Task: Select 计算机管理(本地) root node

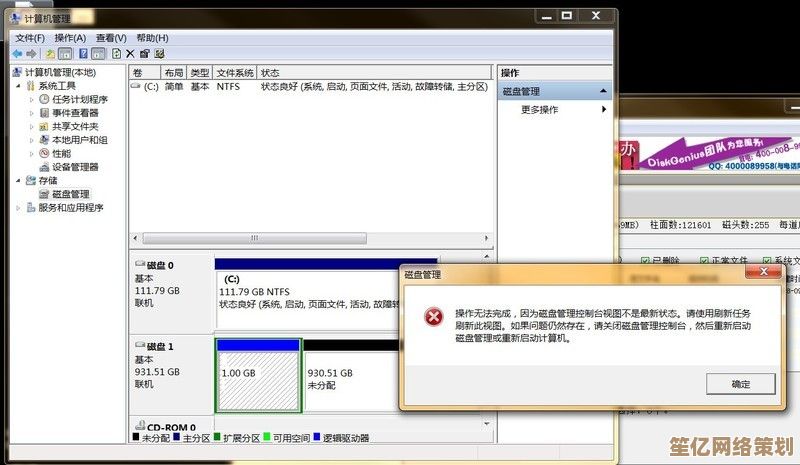Action: tap(60, 72)
